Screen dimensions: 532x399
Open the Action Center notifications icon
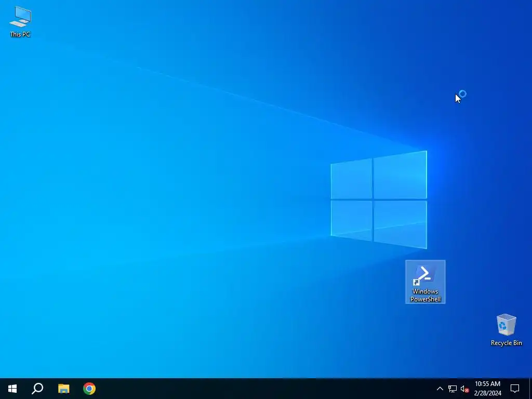point(515,389)
